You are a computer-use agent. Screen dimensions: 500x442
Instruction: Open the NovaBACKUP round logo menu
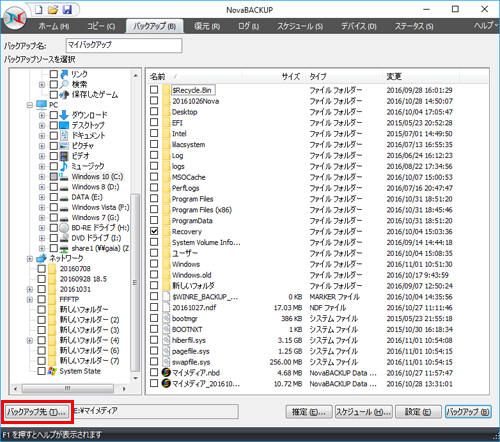[x=15, y=18]
